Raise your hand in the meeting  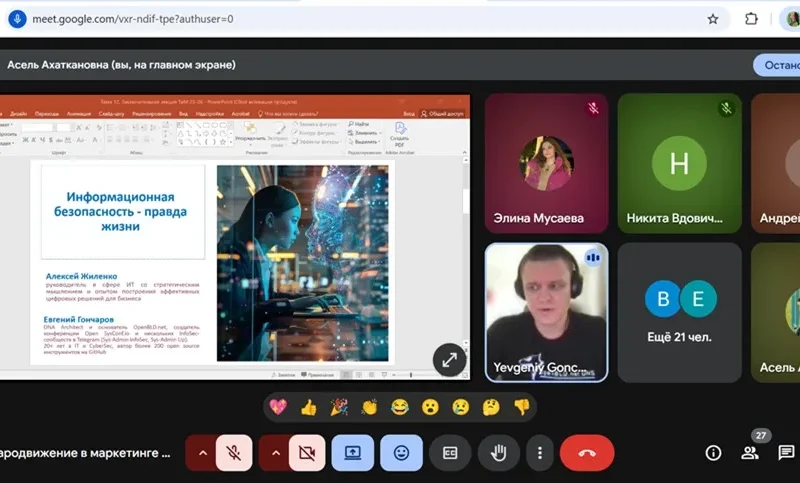click(x=498, y=453)
